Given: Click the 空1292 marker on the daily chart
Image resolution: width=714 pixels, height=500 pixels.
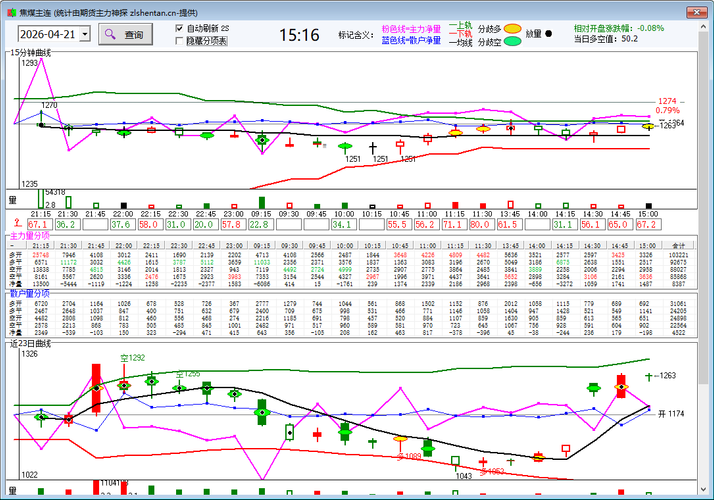Looking at the screenshot, I should click(x=133, y=358).
